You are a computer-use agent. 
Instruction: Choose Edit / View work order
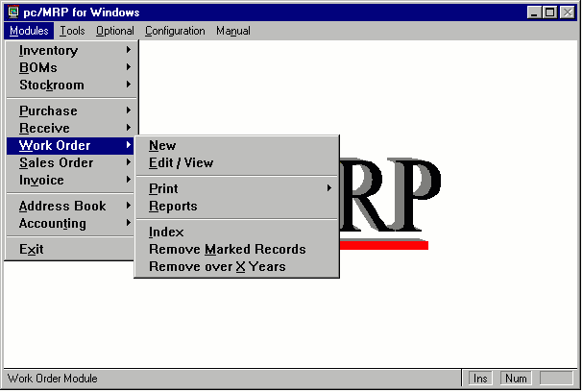(237, 162)
